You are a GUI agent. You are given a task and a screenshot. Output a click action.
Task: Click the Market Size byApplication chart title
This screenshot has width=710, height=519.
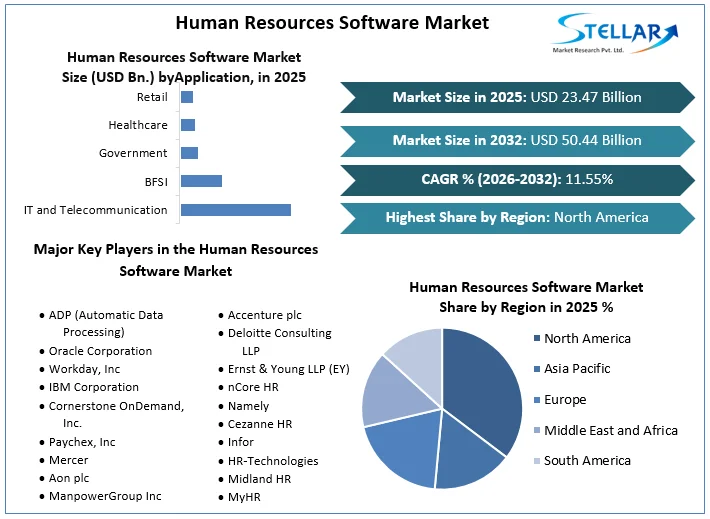(x=184, y=67)
